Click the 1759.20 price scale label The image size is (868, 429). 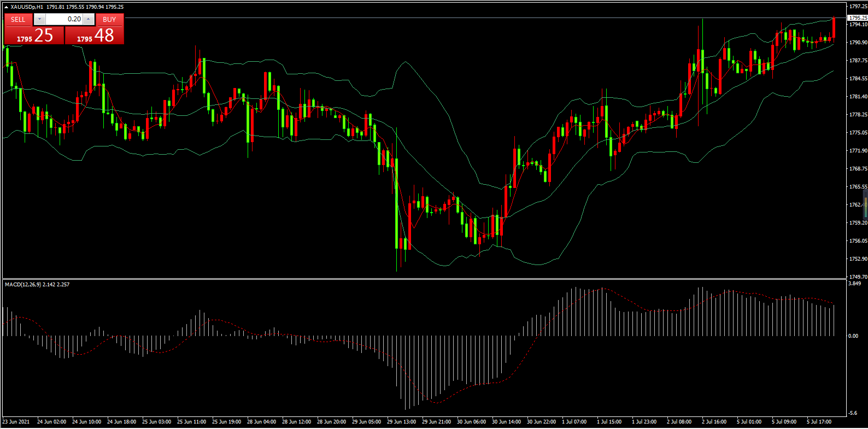(x=858, y=223)
